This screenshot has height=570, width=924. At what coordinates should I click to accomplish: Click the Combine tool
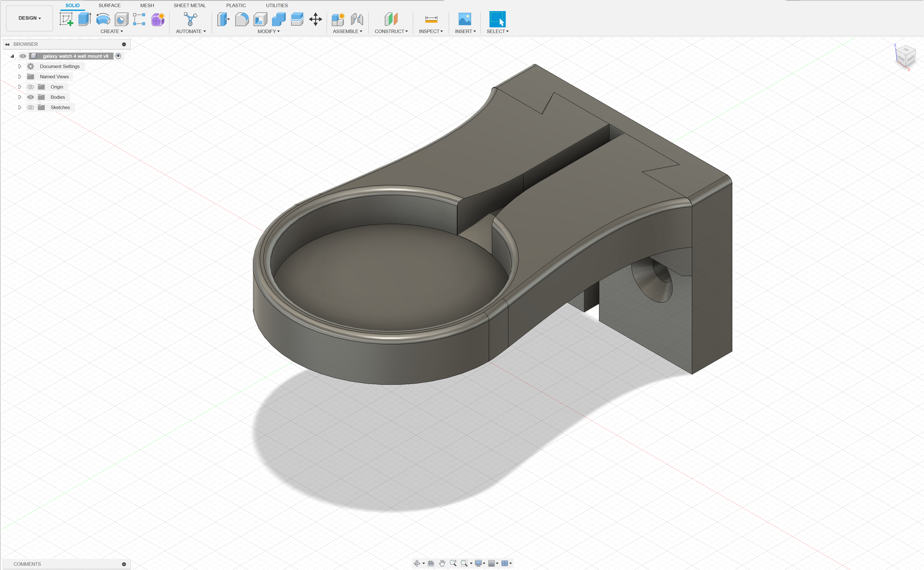pyautogui.click(x=279, y=19)
